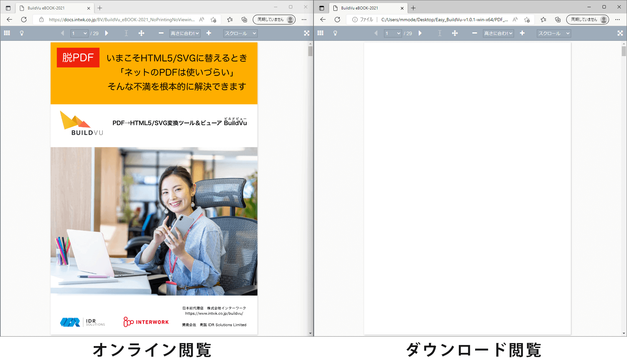
Task: Open スクロール view mode dropdown in right viewer
Action: [554, 33]
